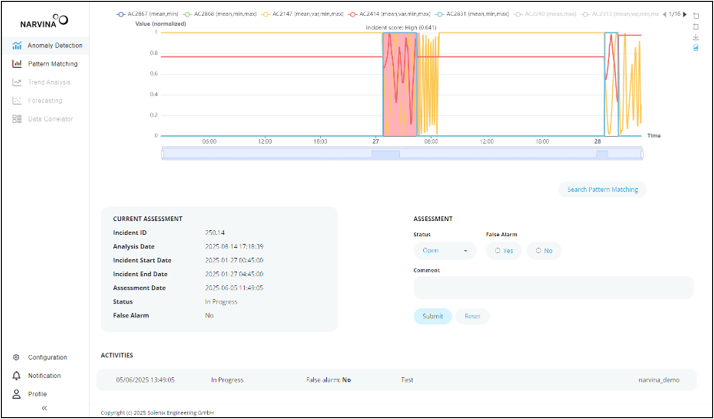Click the legend page indicator 1/16
Screen dimensions: 714x419
pyautogui.click(x=675, y=15)
